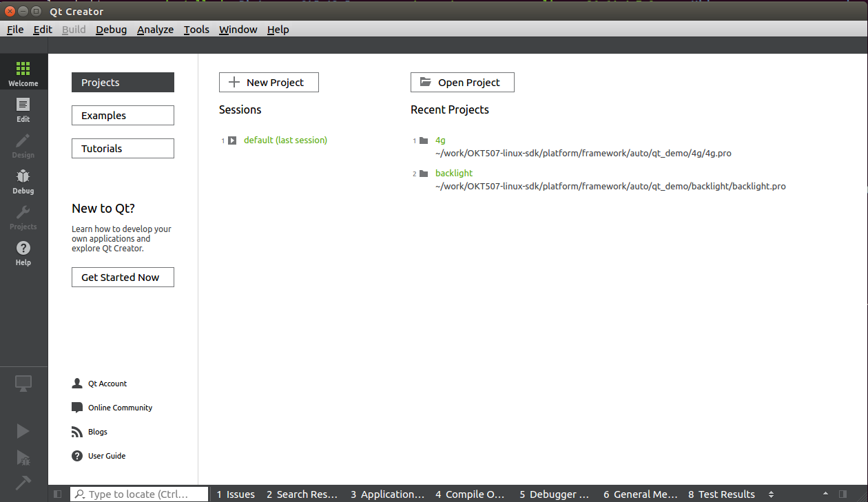Click the Build hammer icon
The width and height of the screenshot is (868, 502).
[x=23, y=483]
